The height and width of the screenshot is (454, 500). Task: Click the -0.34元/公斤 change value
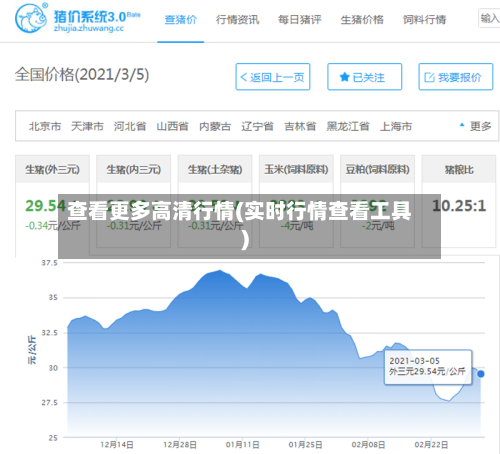[53, 226]
